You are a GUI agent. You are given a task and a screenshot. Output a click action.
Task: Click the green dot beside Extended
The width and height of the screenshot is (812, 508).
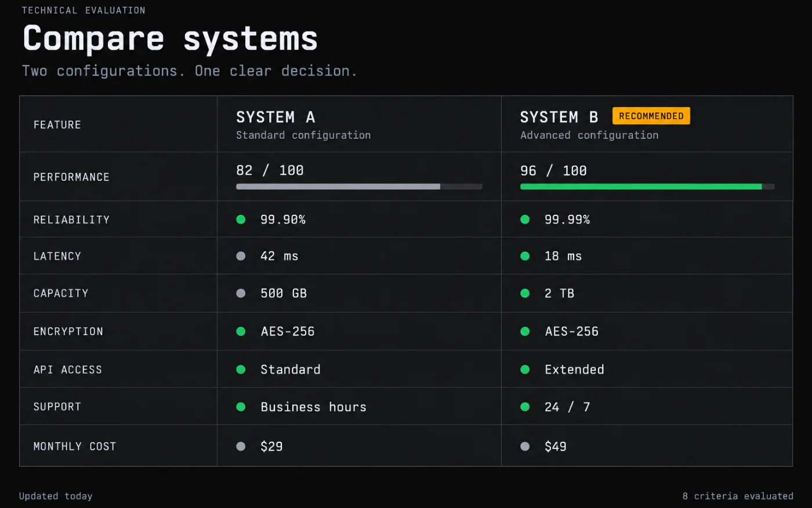(525, 369)
